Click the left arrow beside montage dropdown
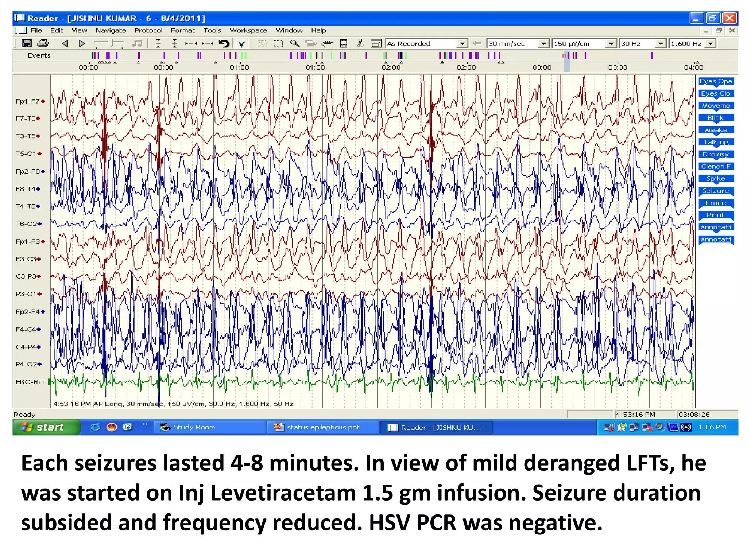This screenshot has width=747, height=560. click(477, 43)
